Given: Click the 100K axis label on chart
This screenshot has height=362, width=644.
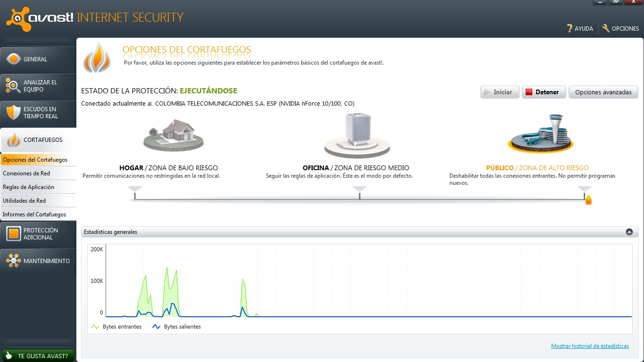Looking at the screenshot, I should tap(97, 281).
